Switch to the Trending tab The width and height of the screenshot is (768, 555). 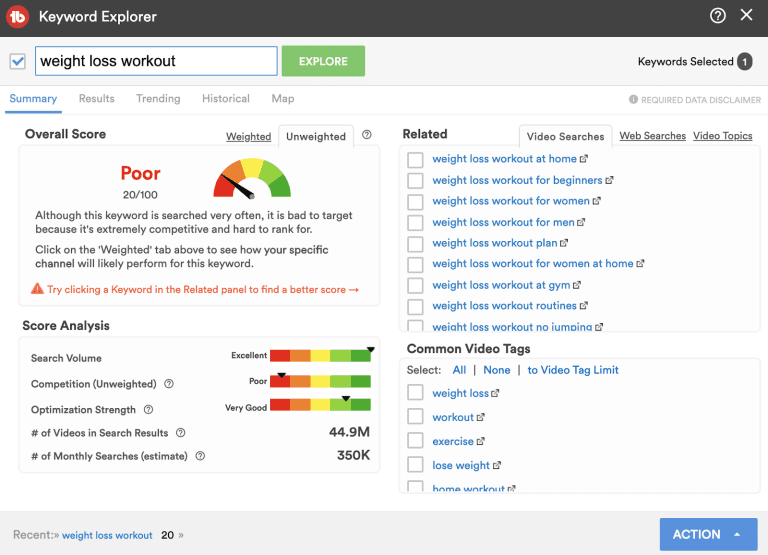click(x=158, y=98)
